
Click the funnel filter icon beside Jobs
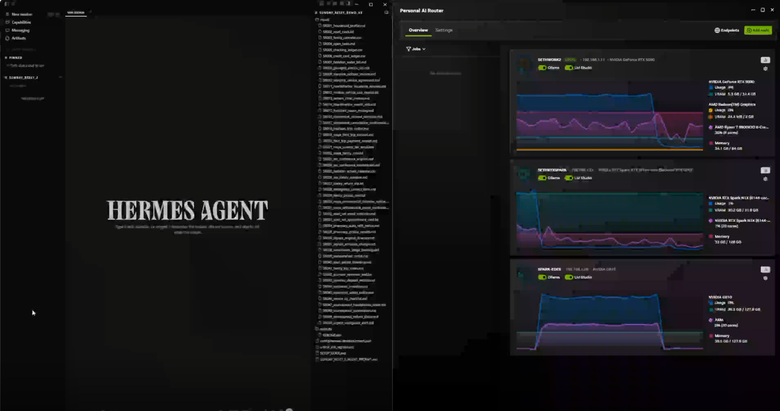[408, 49]
